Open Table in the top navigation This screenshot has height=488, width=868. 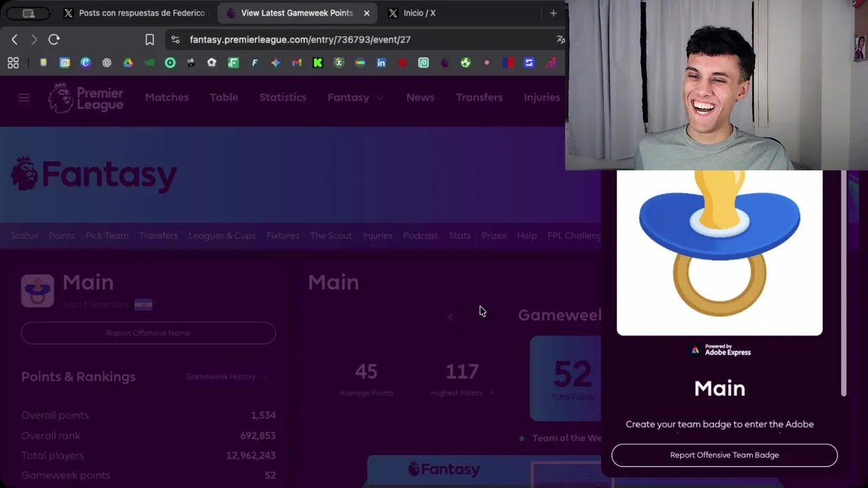pyautogui.click(x=224, y=98)
